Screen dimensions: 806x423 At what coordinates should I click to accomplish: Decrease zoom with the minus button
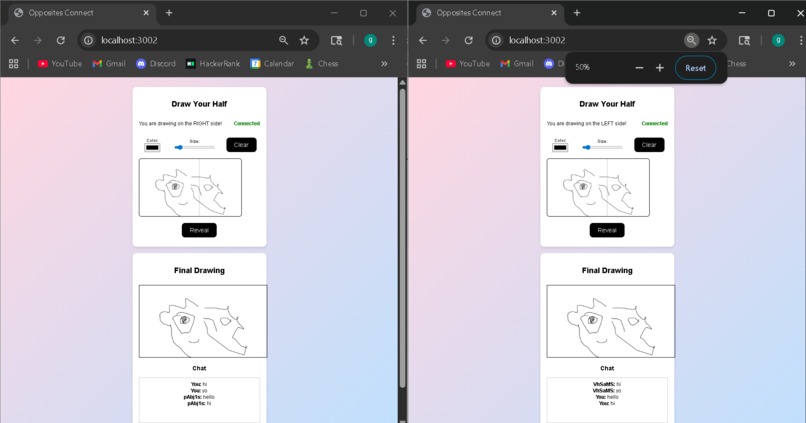[639, 68]
